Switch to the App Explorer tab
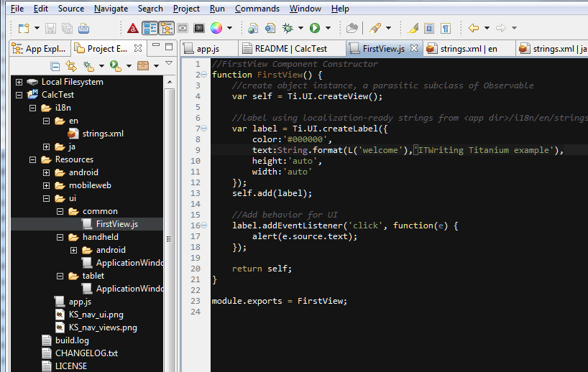 coord(40,49)
